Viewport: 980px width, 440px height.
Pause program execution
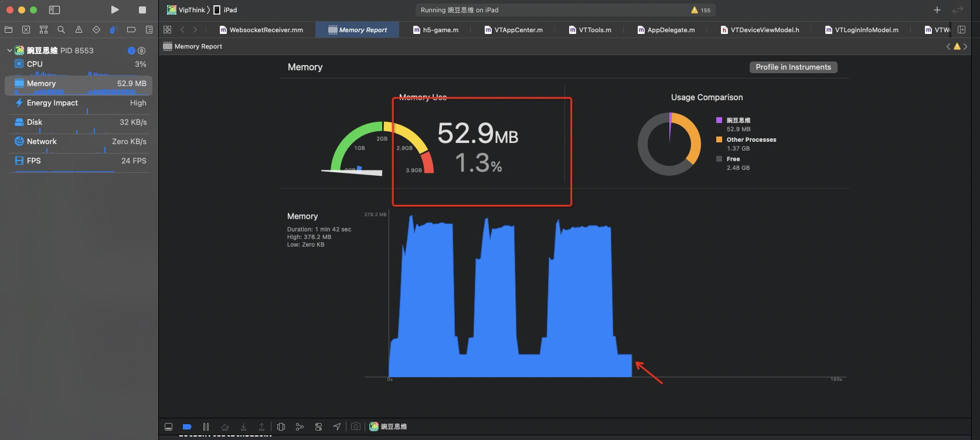pos(206,427)
